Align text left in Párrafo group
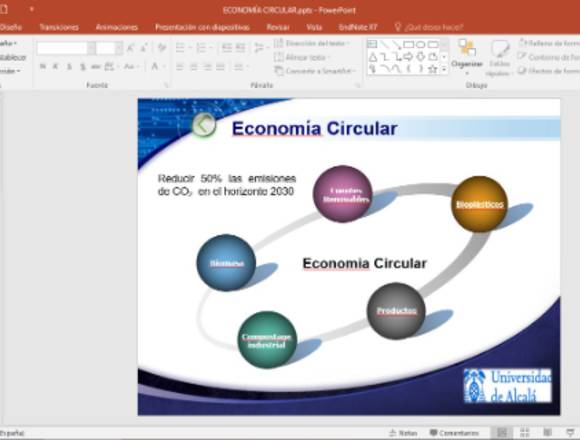 180,67
